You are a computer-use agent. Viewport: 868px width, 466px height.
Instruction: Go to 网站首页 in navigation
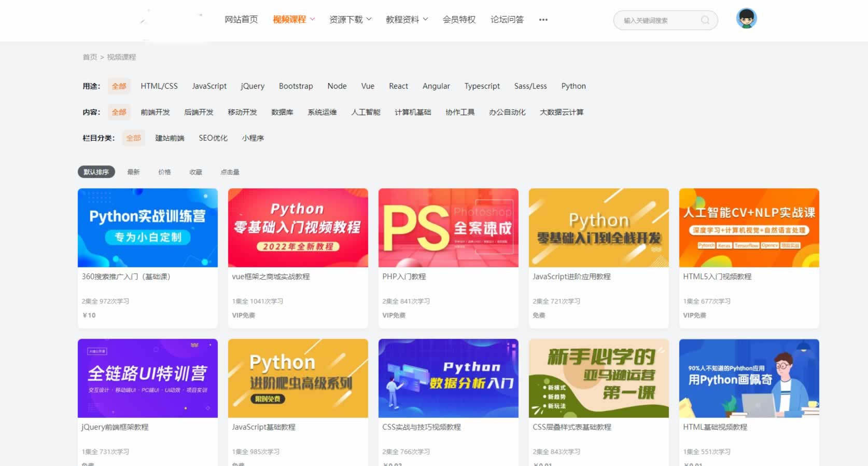241,20
